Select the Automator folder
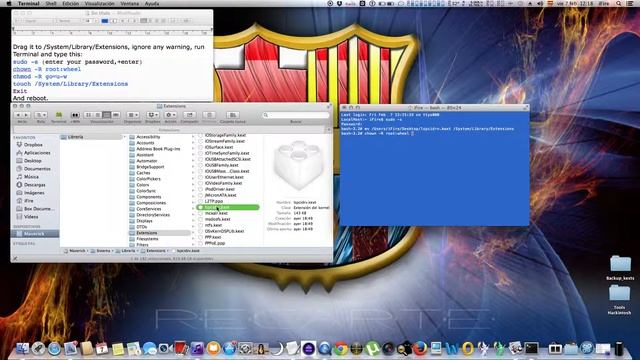Image resolution: width=640 pixels, height=360 pixels. click(x=147, y=161)
